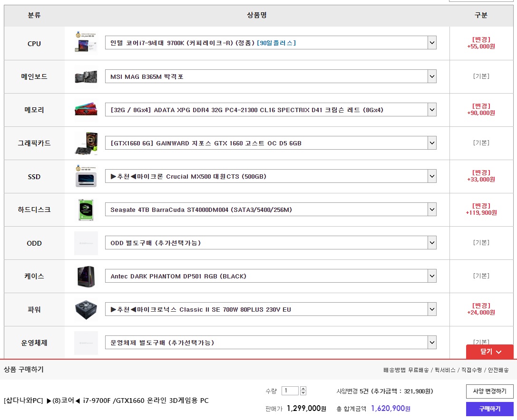Increase quantity with the up arrow

pos(303,389)
